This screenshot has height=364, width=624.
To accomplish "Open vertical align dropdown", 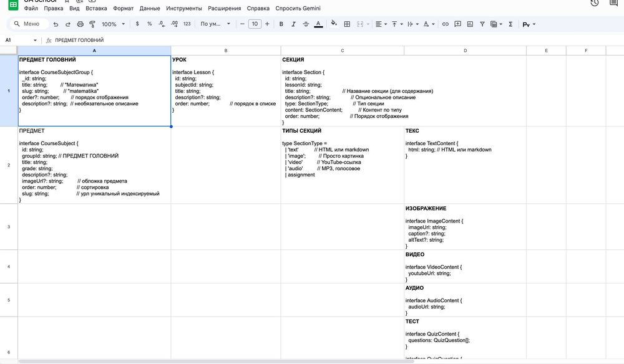I will click(397, 24).
